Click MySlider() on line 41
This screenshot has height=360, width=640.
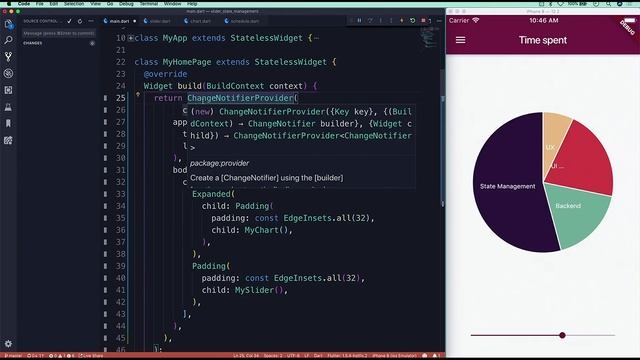coord(259,290)
